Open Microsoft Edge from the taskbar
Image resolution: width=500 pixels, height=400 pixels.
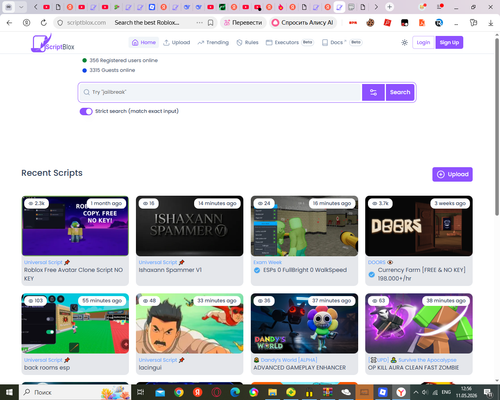coord(235,392)
